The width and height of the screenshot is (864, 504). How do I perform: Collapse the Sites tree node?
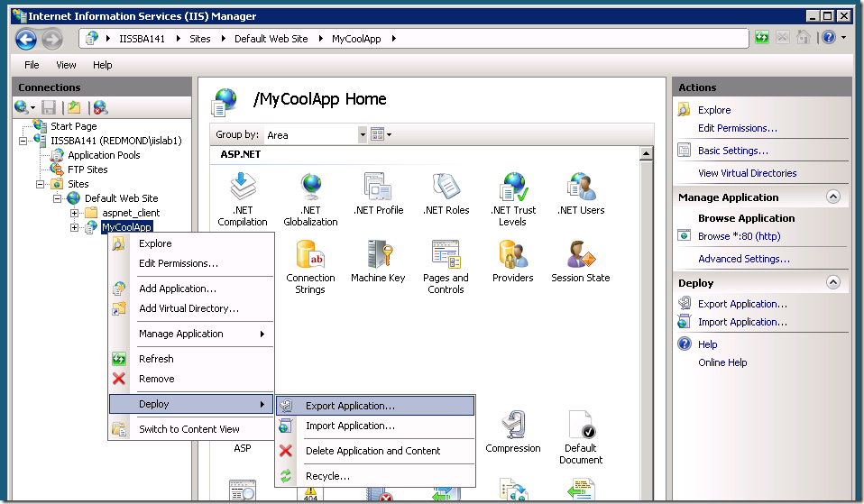coord(40,184)
